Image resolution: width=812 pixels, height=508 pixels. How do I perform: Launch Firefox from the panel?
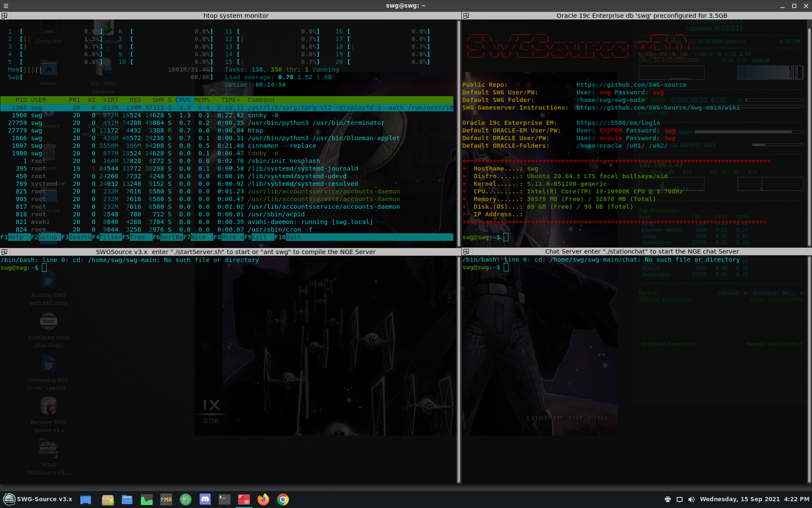(x=263, y=500)
